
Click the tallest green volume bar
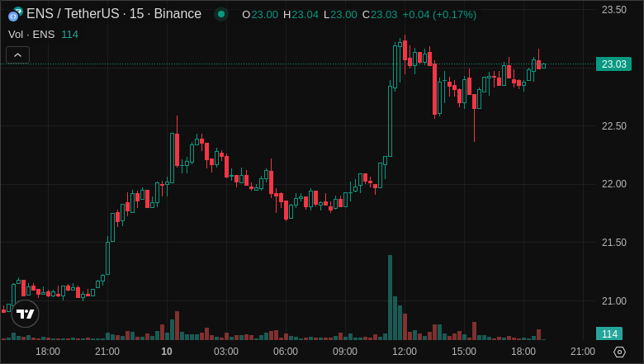[x=391, y=297]
